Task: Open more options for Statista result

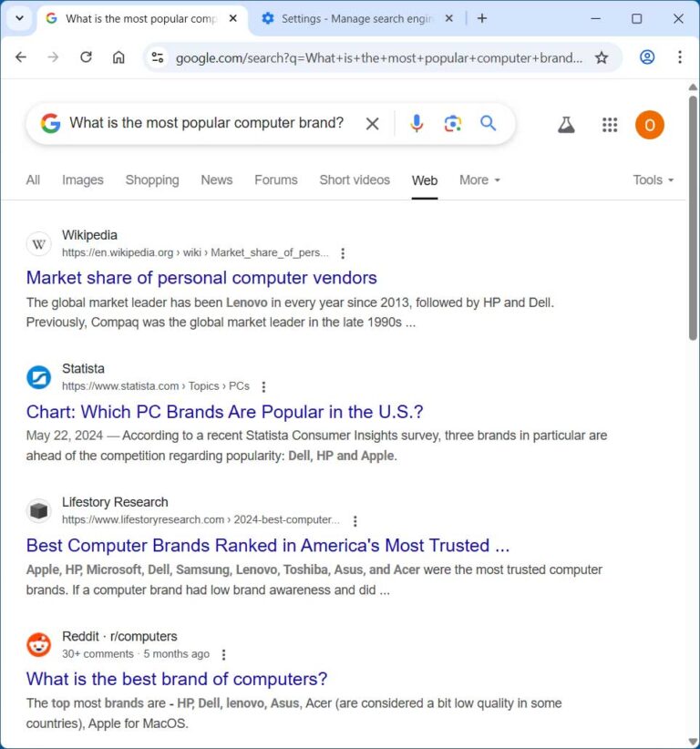Action: [x=263, y=386]
